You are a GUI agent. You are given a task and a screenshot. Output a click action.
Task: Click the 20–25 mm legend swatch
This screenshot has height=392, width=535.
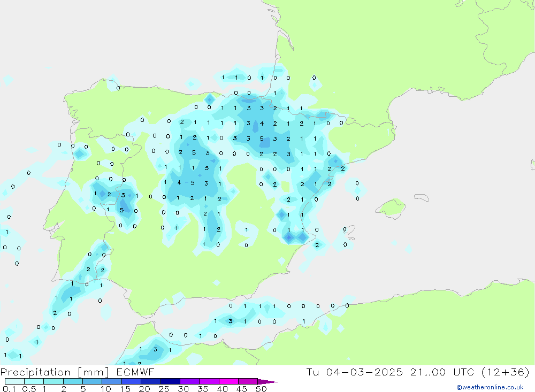click(151, 381)
